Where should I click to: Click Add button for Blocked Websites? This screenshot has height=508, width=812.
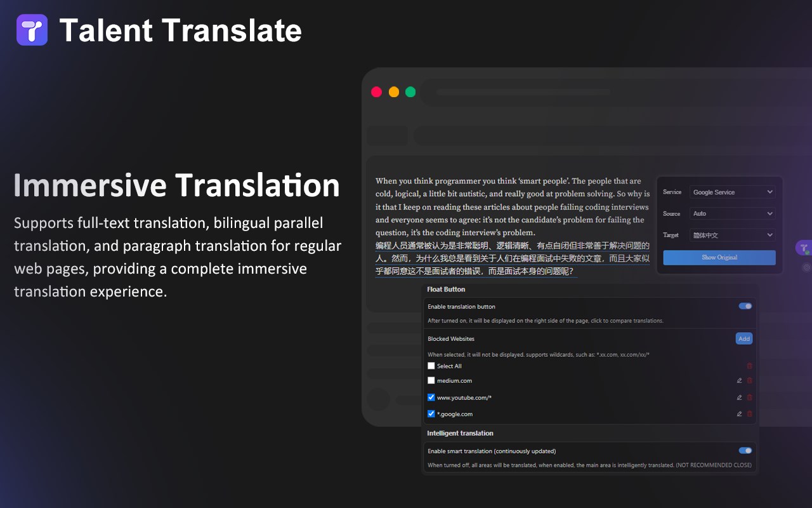click(744, 338)
